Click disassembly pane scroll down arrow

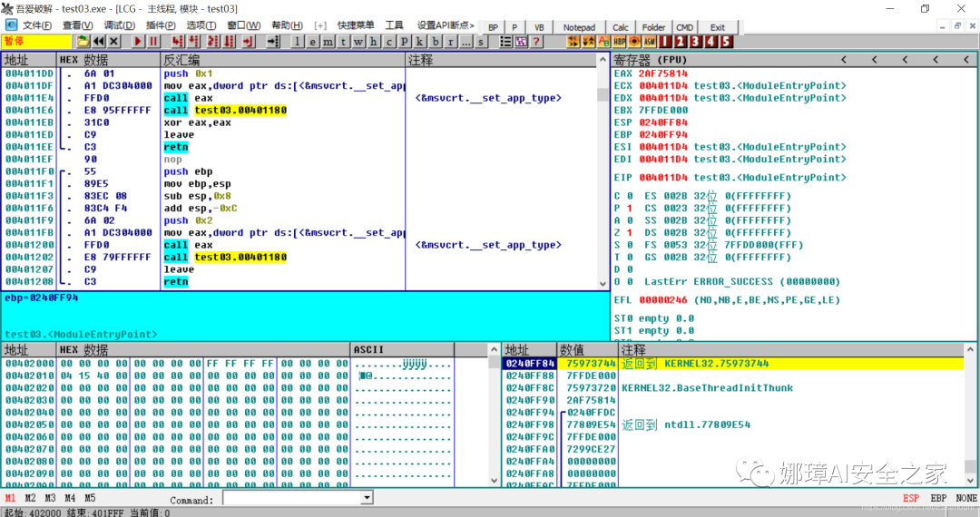(603, 284)
